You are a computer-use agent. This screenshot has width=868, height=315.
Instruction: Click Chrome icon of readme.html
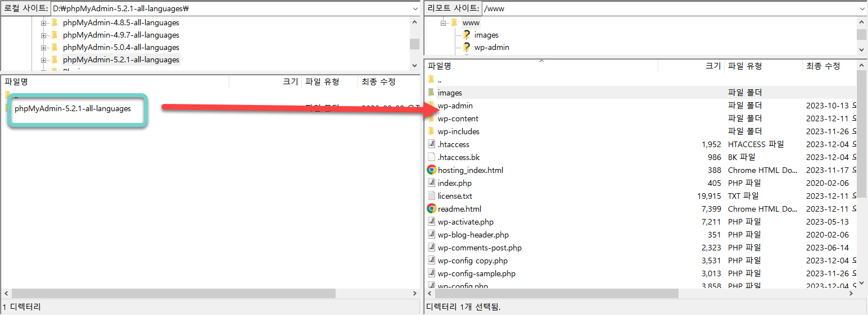[431, 208]
